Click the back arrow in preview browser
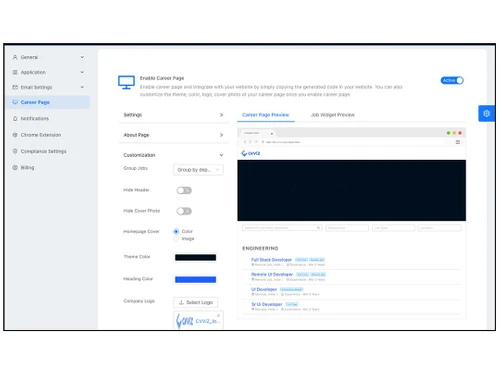 [x=245, y=142]
